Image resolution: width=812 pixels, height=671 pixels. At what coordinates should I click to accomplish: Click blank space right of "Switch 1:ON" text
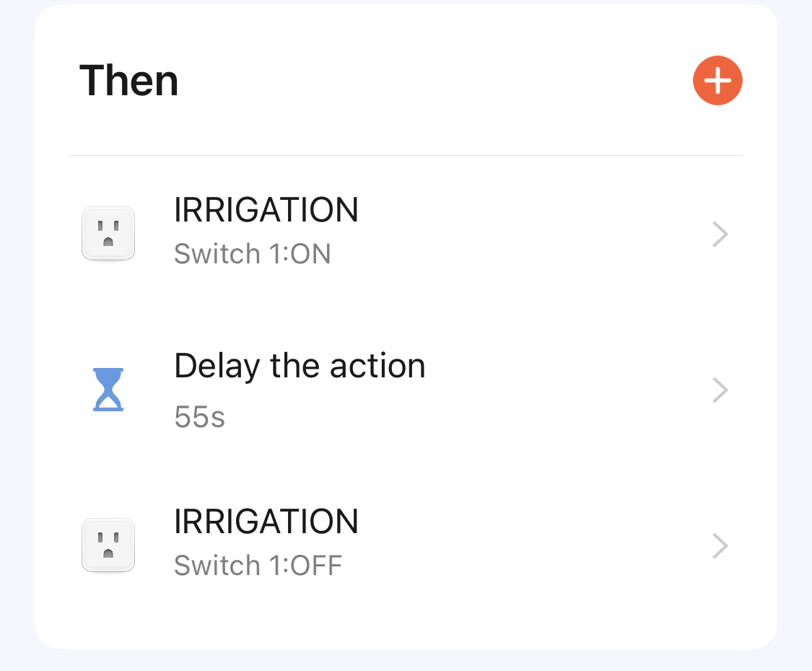(505, 255)
